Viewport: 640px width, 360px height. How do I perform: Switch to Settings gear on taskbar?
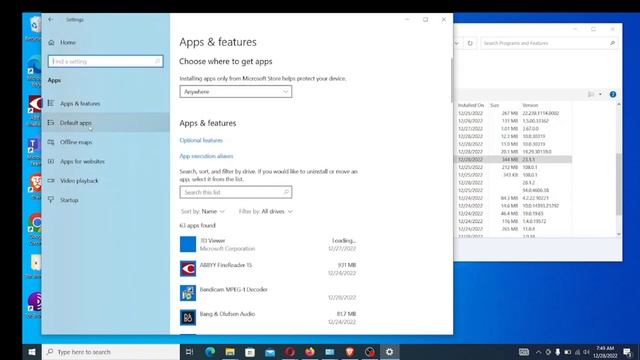(390, 352)
